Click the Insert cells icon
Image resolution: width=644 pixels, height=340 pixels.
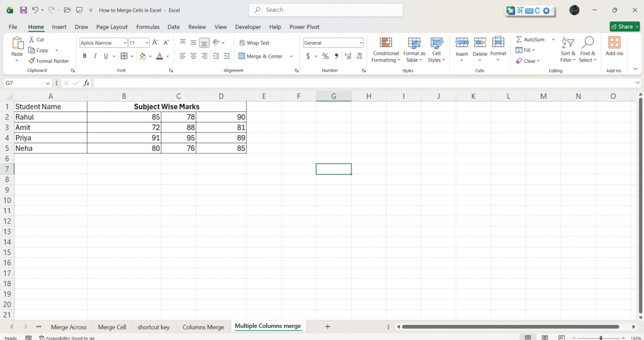click(x=462, y=42)
